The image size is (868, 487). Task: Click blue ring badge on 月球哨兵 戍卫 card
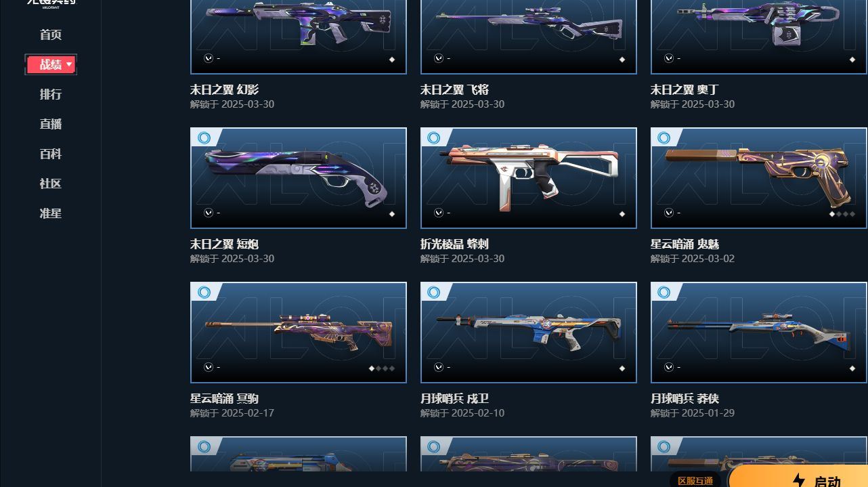click(x=434, y=292)
